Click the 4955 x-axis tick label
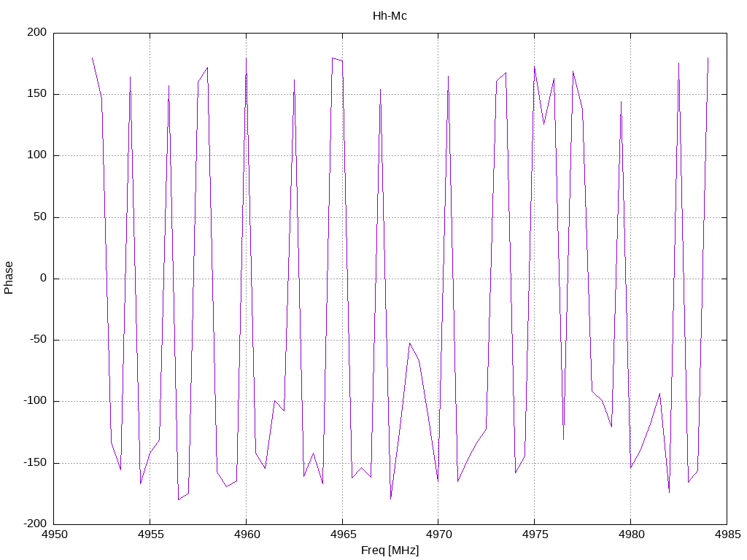This screenshot has width=747, height=560. point(150,534)
